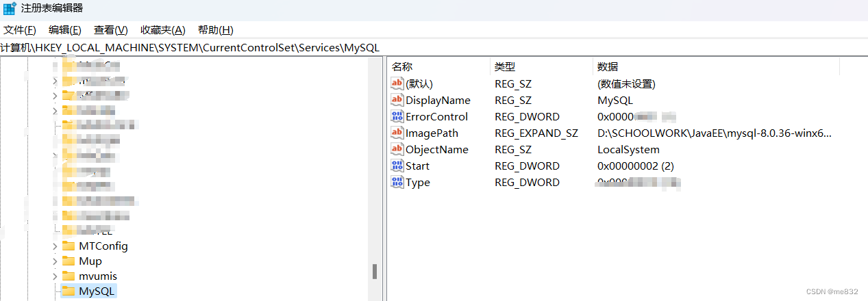Select the MTConfig key

103,246
